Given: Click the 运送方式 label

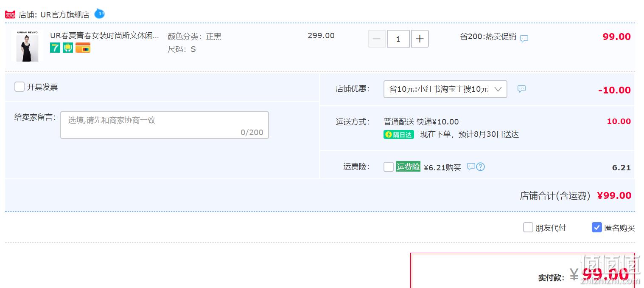Looking at the screenshot, I should tap(353, 122).
